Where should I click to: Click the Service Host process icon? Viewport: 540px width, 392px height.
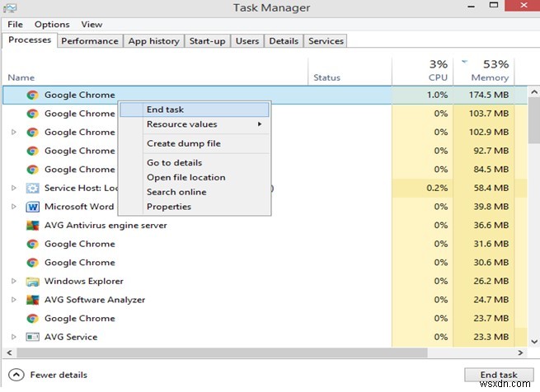[x=32, y=189]
